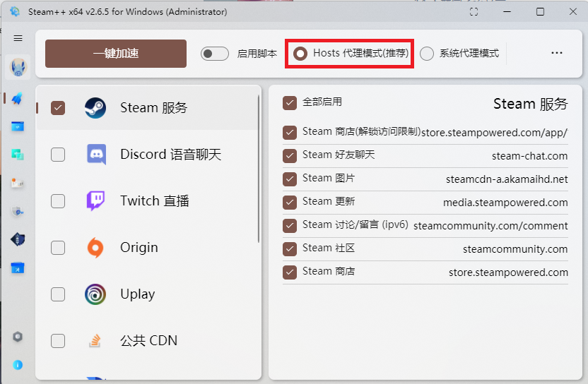Click the user avatar in sidebar

18,67
